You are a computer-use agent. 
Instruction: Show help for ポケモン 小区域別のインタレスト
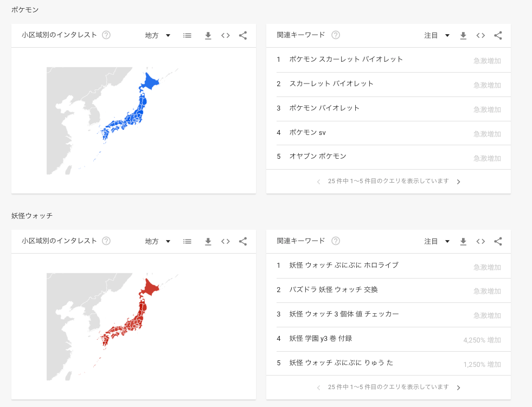[106, 35]
